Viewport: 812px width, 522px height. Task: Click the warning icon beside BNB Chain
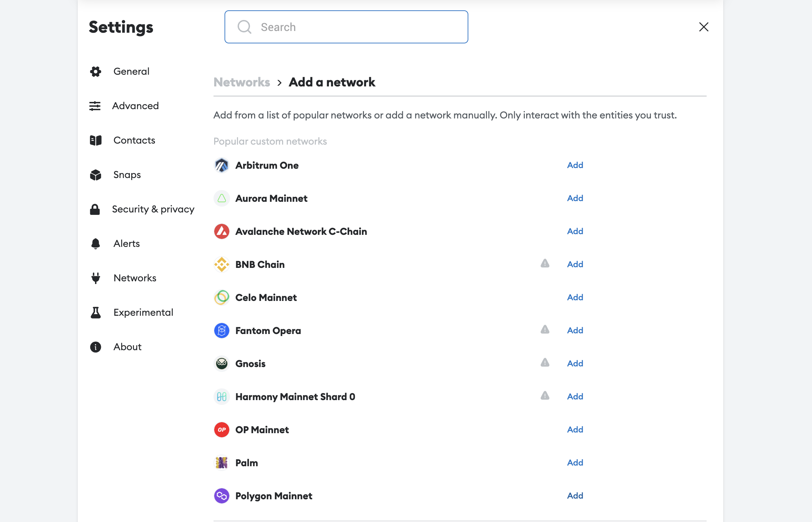point(545,263)
